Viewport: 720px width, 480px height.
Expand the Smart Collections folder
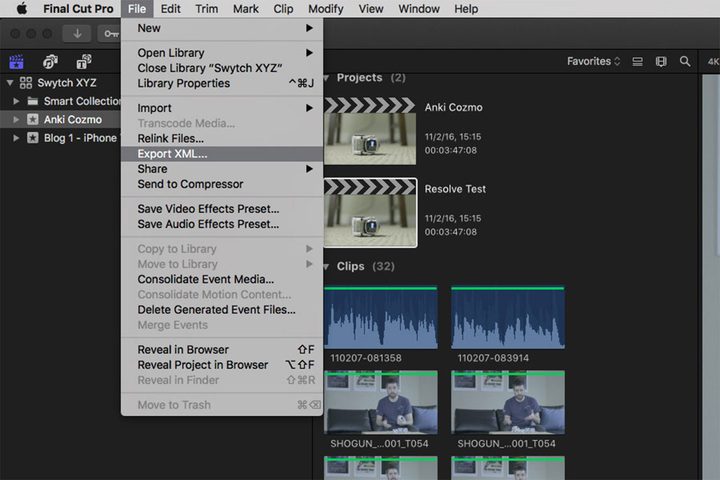click(16, 101)
